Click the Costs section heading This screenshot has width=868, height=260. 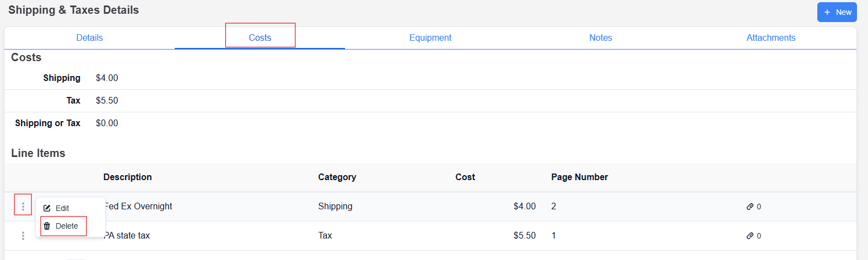point(26,57)
